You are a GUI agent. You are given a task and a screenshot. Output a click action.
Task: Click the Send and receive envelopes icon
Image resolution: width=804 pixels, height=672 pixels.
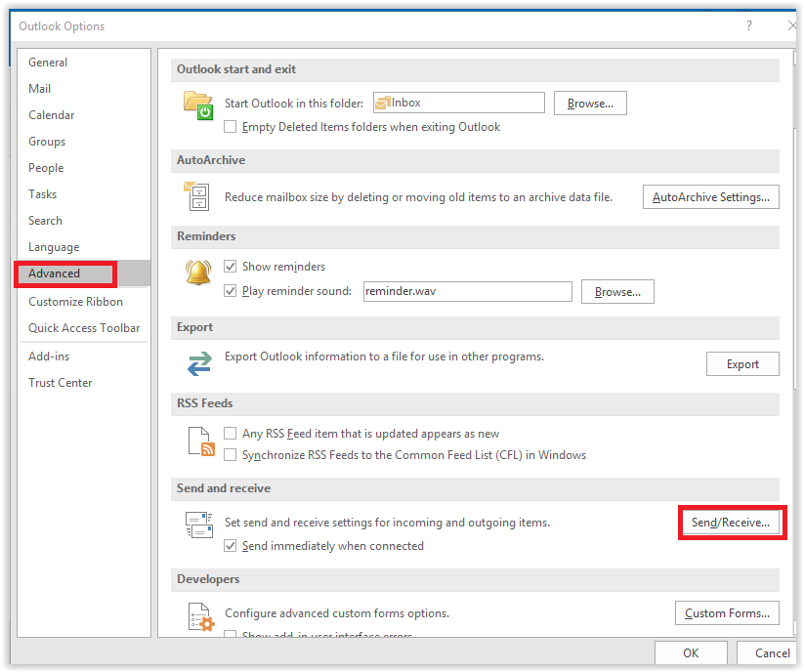[x=199, y=525]
